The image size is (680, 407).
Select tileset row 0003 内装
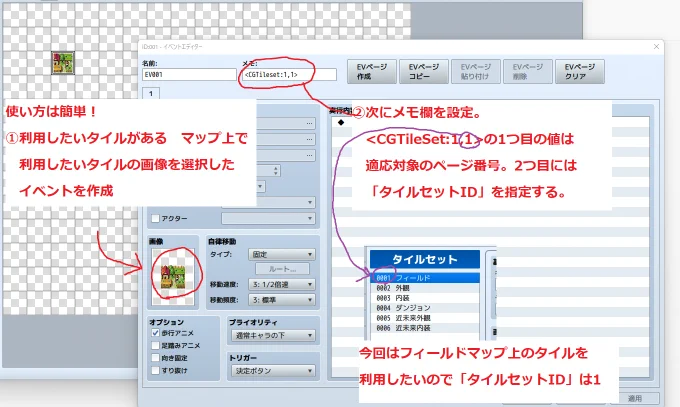pyautogui.click(x=425, y=298)
